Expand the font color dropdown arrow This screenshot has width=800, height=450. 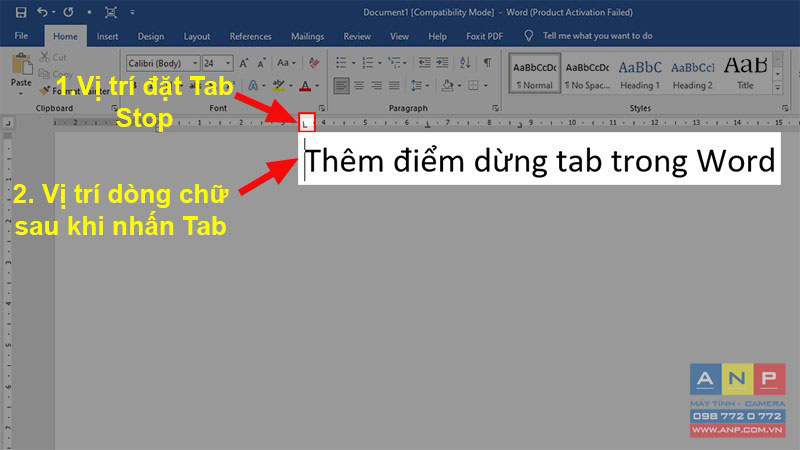(x=317, y=86)
